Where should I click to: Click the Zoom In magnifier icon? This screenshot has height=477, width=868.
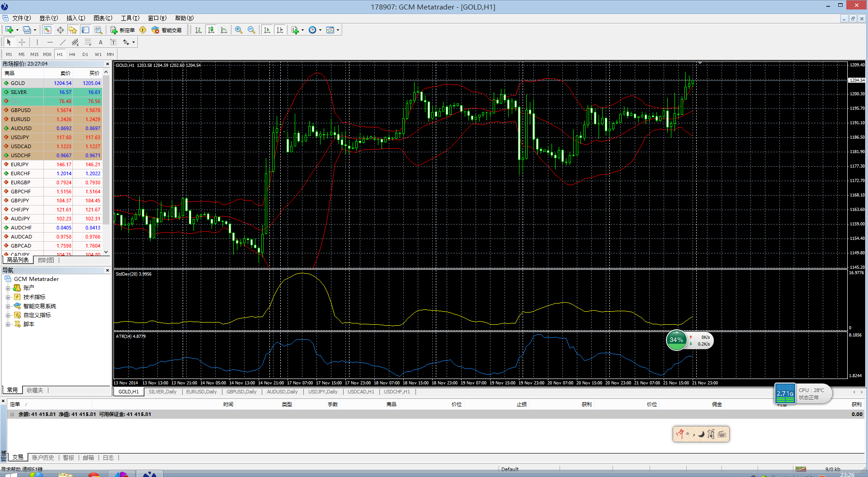(239, 30)
